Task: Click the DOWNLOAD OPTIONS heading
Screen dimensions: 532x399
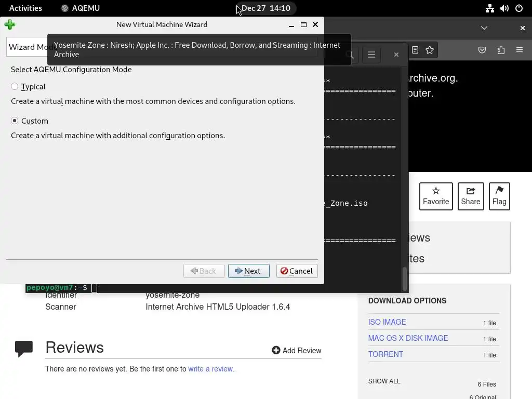Action: (x=407, y=301)
